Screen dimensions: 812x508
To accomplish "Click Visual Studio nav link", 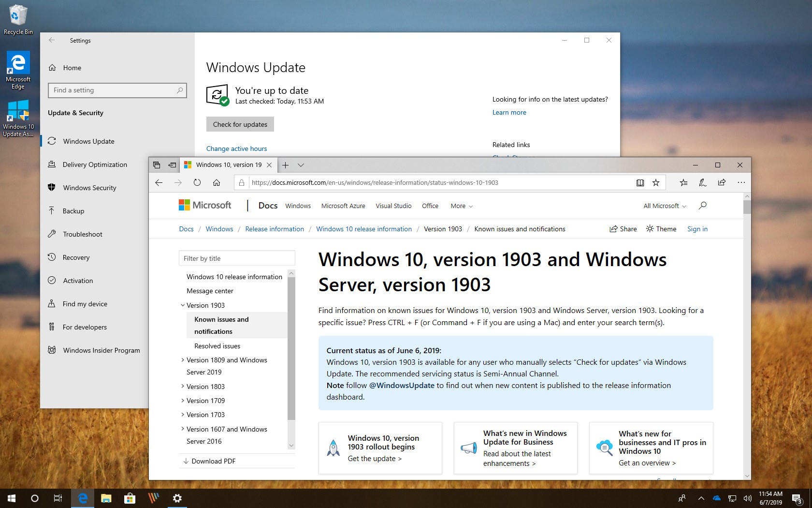I will click(x=393, y=206).
